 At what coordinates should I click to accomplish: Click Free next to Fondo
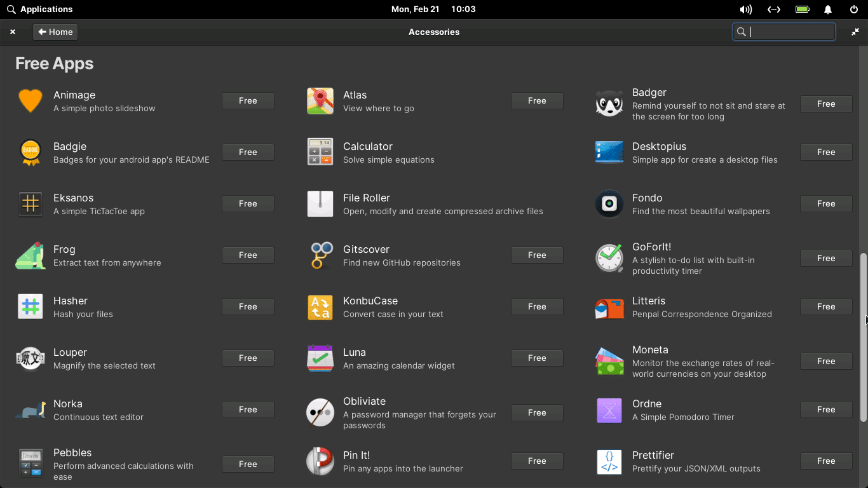[825, 203]
